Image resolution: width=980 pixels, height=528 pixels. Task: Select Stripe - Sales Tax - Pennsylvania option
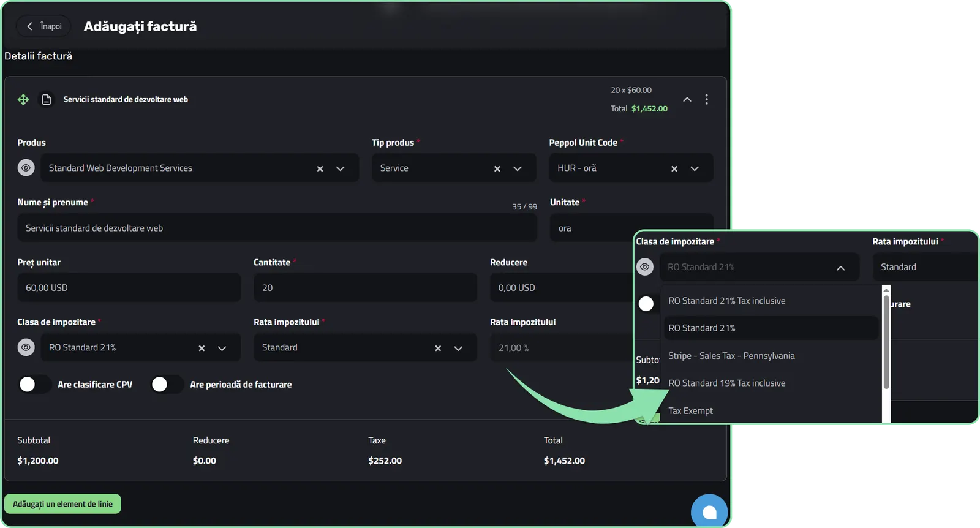point(771,356)
